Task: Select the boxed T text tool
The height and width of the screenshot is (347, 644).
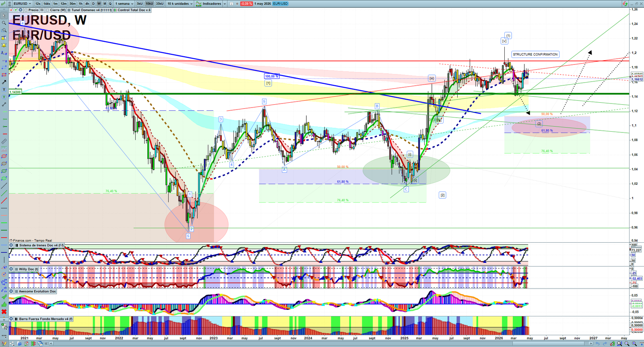Action: point(4,89)
